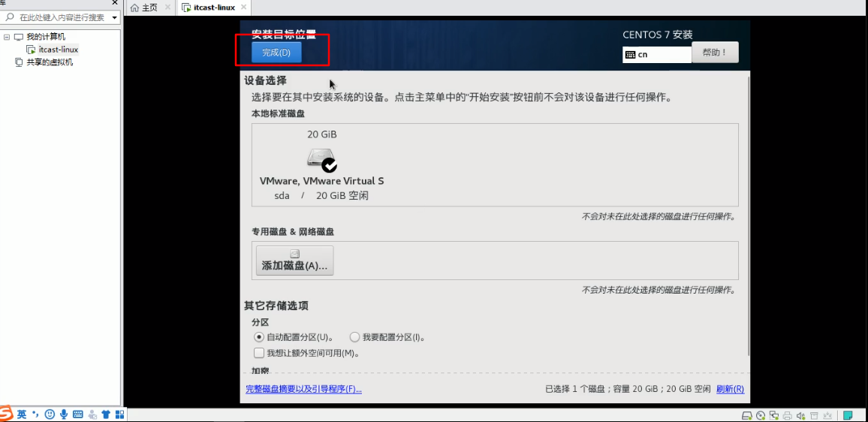Viewport: 868px width, 422px height.
Task: Select itcast-linux in the library tree
Action: click(53, 50)
